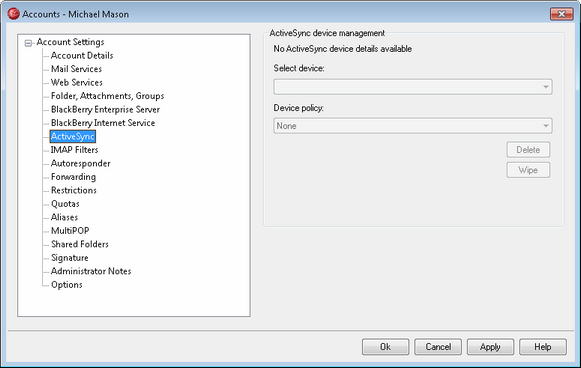Click the Wipe device button
Viewport: 581px width, 368px height.
tap(528, 170)
